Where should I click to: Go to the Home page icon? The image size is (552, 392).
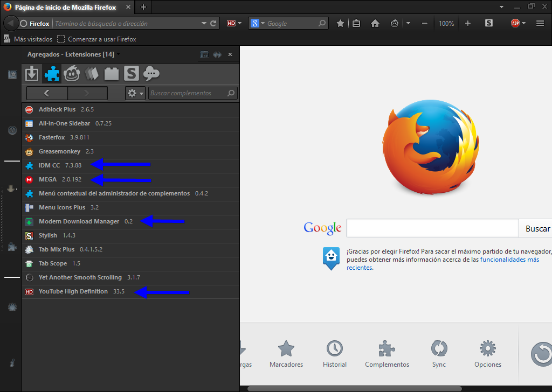pos(375,24)
